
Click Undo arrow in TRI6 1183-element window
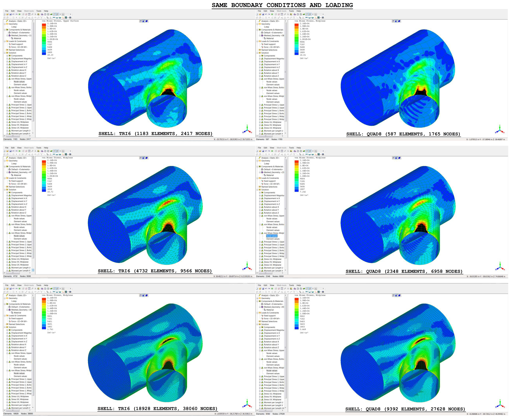point(14,14)
